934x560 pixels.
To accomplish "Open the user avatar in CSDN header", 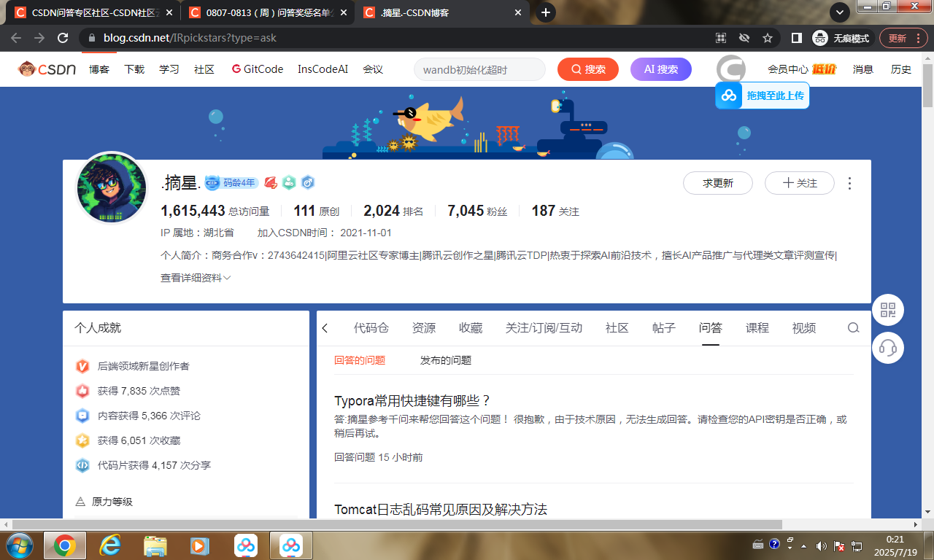I will (x=731, y=69).
